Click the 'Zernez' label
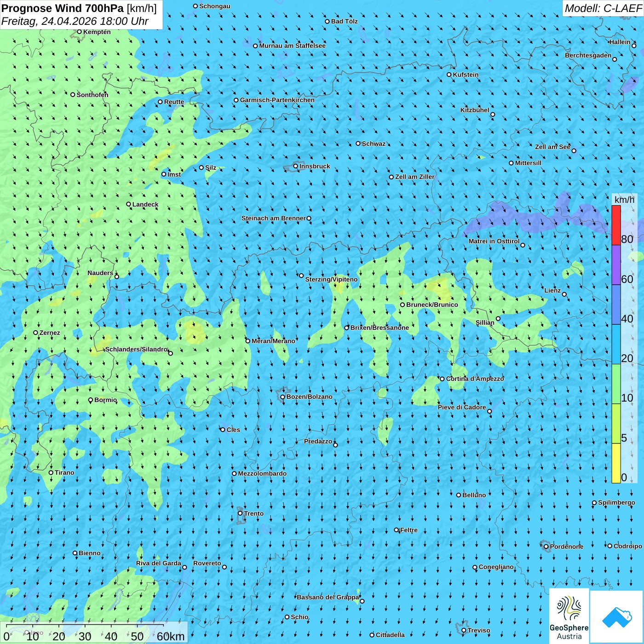 point(50,333)
